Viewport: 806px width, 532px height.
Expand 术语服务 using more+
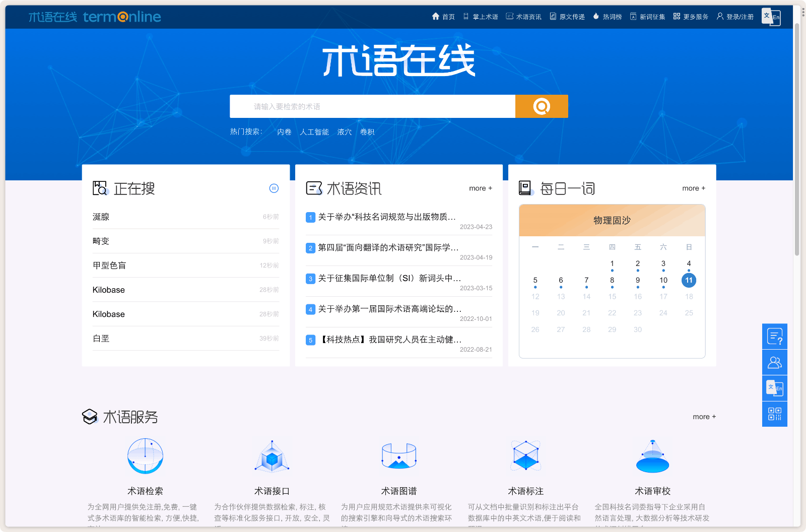704,417
